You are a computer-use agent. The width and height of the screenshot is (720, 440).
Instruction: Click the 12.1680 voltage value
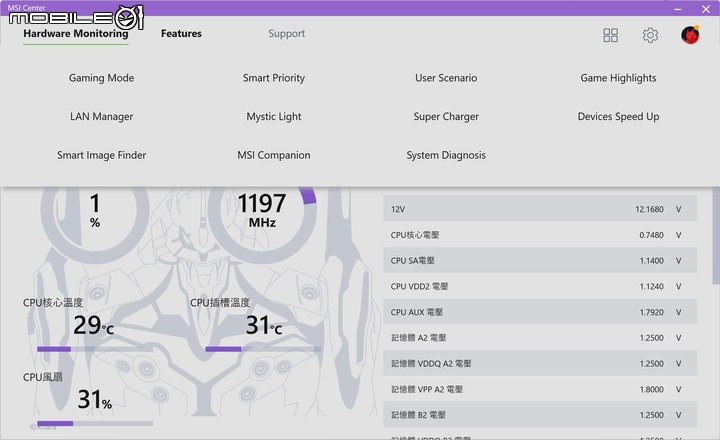649,209
